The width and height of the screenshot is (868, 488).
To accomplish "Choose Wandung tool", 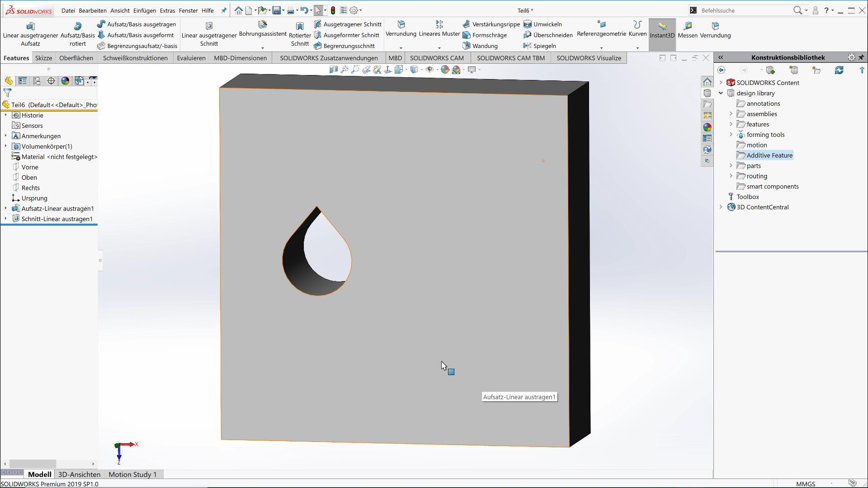I will click(480, 46).
